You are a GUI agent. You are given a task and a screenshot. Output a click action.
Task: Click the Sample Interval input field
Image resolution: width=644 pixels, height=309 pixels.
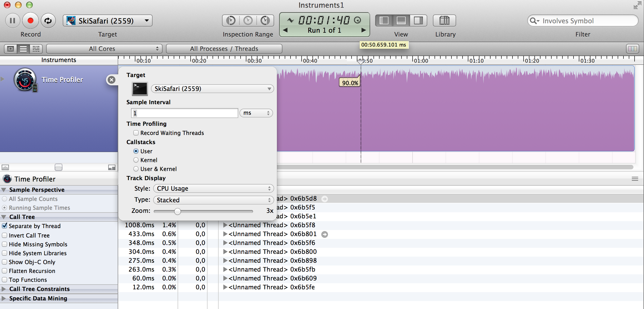[185, 113]
